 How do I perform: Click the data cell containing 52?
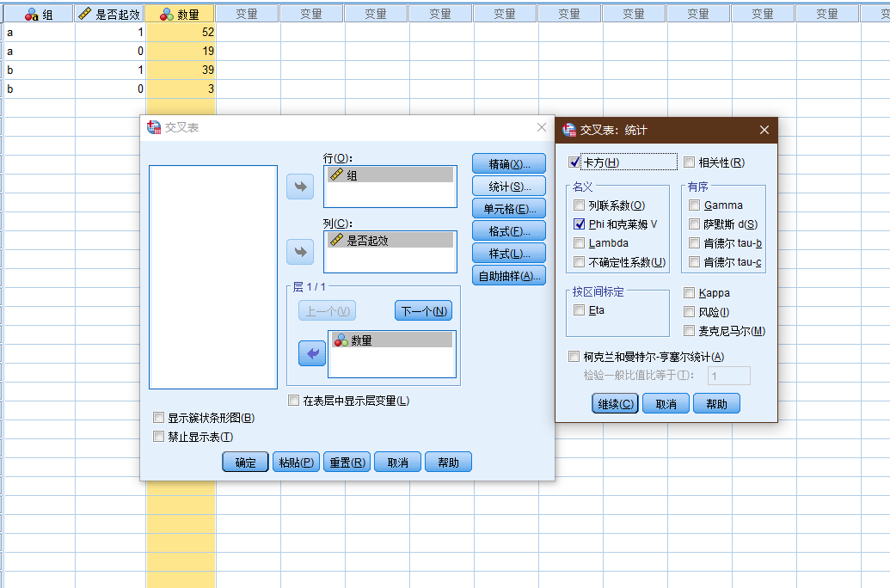pos(181,33)
